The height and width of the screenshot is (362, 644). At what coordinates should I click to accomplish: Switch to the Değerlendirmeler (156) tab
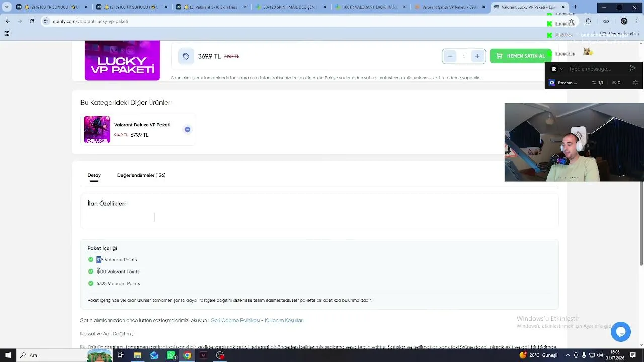coord(141,175)
